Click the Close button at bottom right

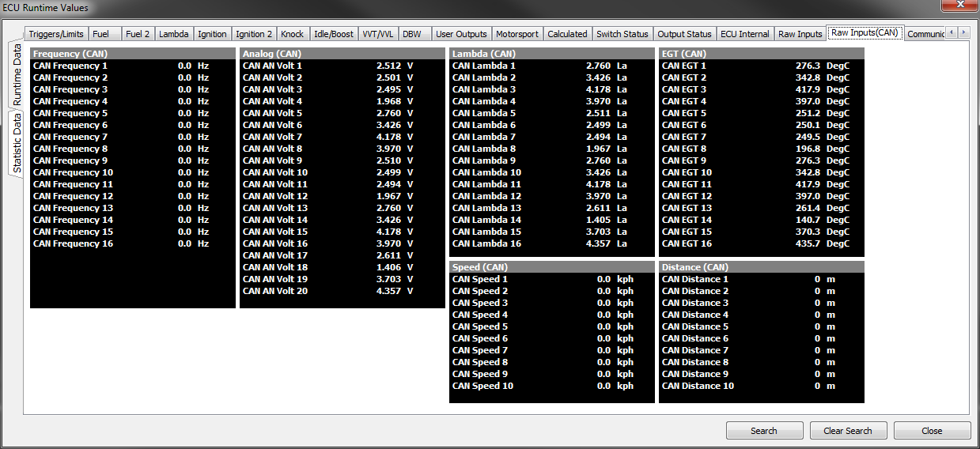tap(932, 431)
